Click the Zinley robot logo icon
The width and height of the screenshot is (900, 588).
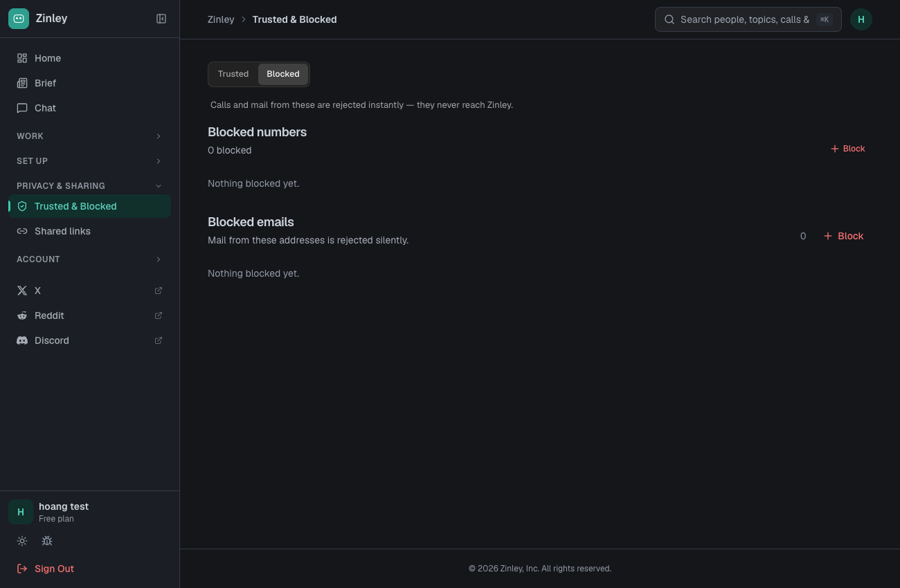[x=19, y=19]
